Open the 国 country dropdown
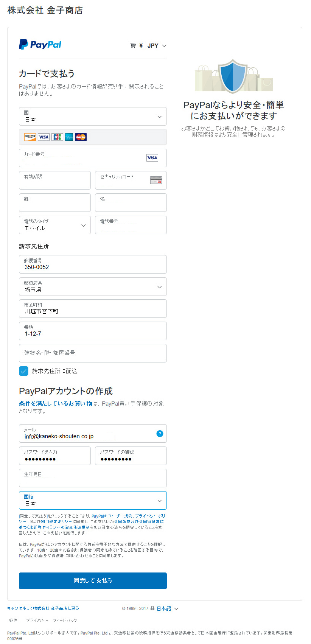Screen dimensions: 311x644 pos(93,116)
